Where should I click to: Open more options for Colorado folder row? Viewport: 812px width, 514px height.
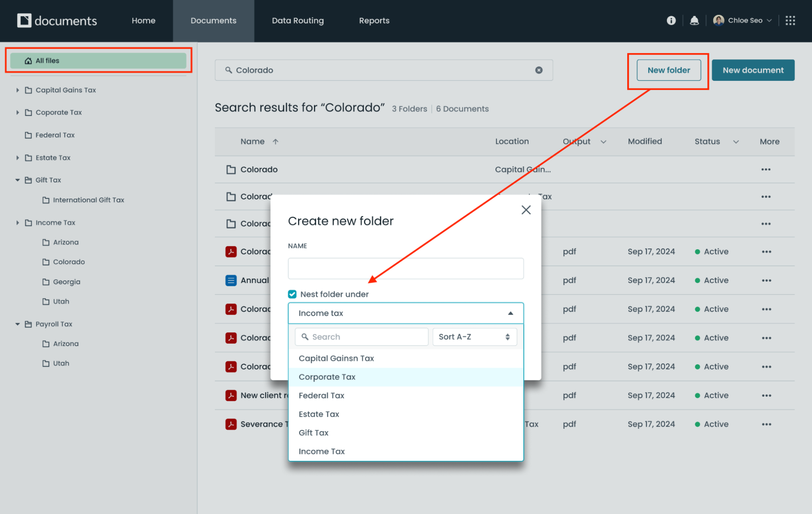pos(766,170)
